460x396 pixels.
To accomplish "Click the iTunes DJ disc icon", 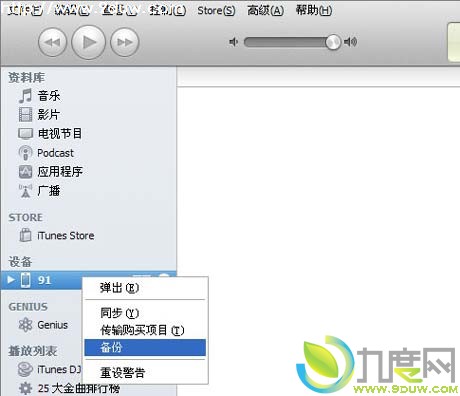I will point(26,369).
